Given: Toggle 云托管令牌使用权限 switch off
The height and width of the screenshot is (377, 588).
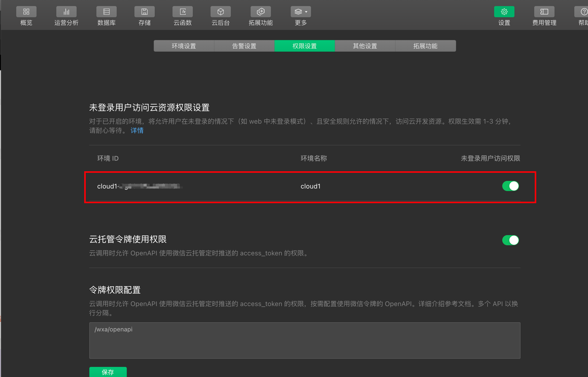Looking at the screenshot, I should [510, 240].
